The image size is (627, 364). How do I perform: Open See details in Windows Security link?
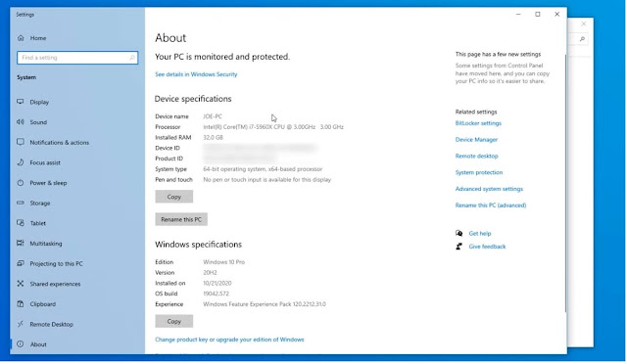point(196,74)
